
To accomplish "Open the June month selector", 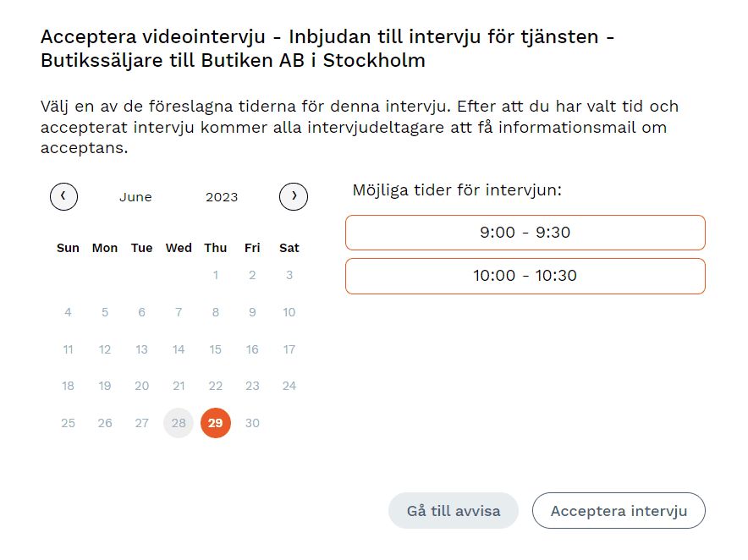I will (135, 197).
